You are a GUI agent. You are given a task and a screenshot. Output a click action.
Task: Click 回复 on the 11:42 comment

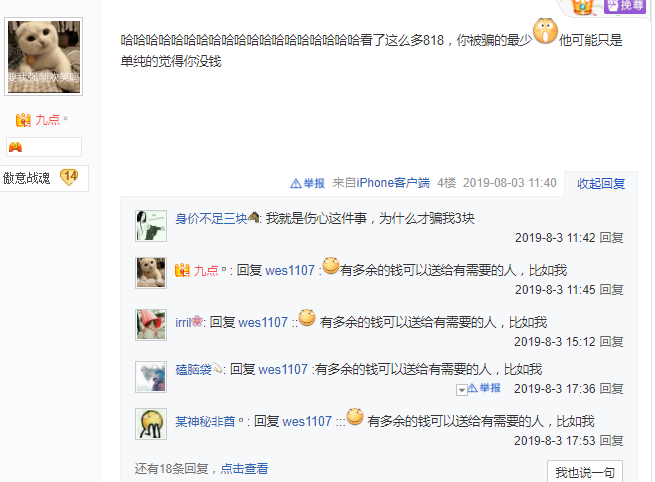[612, 238]
